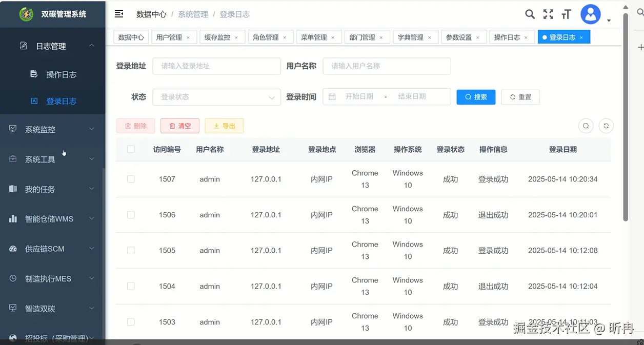This screenshot has height=345, width=644.
Task: Click the 日志管理 edit icon in sidebar
Action: point(23,46)
